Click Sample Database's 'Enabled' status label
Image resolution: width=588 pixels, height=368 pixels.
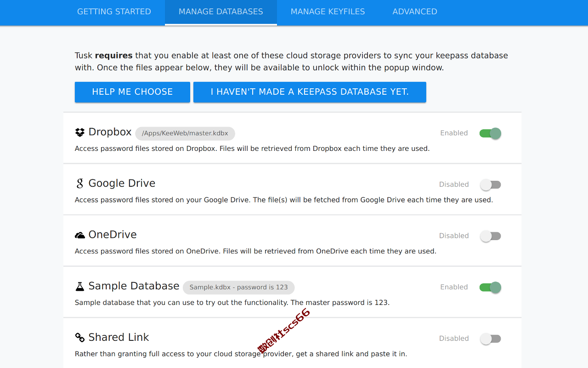click(x=454, y=287)
